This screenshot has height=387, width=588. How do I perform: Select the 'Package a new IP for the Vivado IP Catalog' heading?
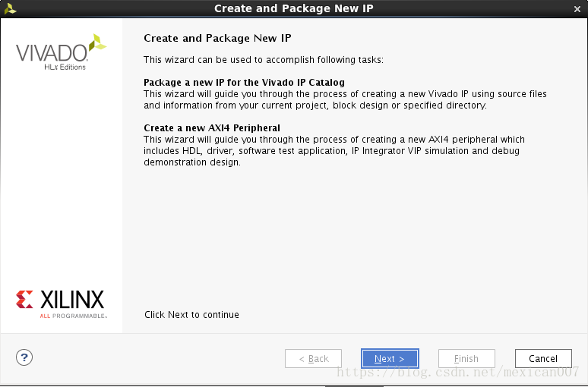coord(244,83)
